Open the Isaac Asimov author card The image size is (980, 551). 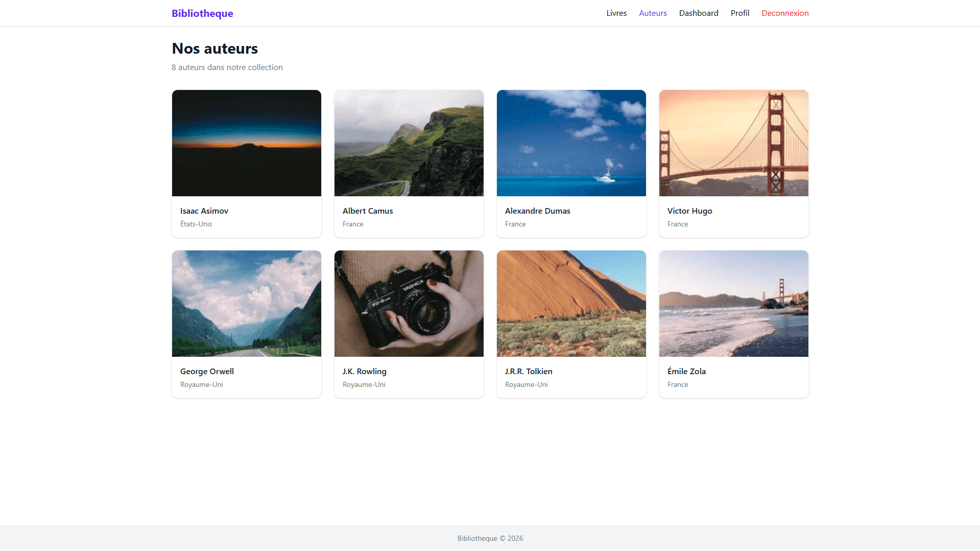204,211
